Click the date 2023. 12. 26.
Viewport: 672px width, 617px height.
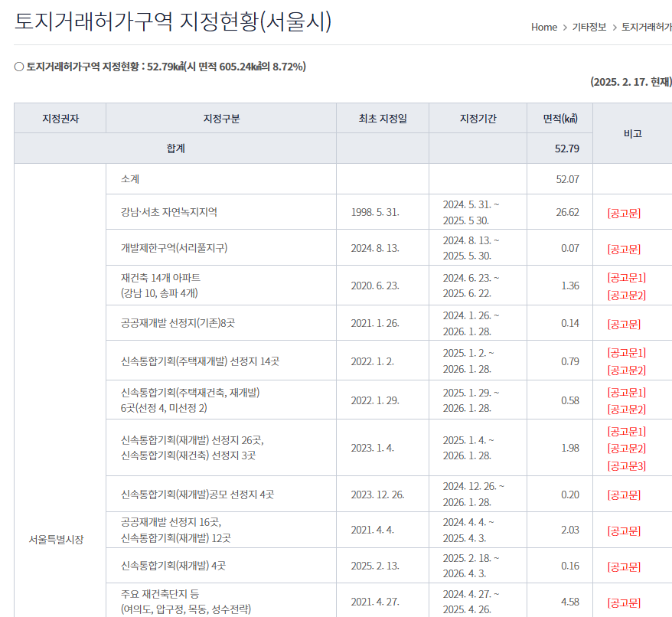pos(377,495)
